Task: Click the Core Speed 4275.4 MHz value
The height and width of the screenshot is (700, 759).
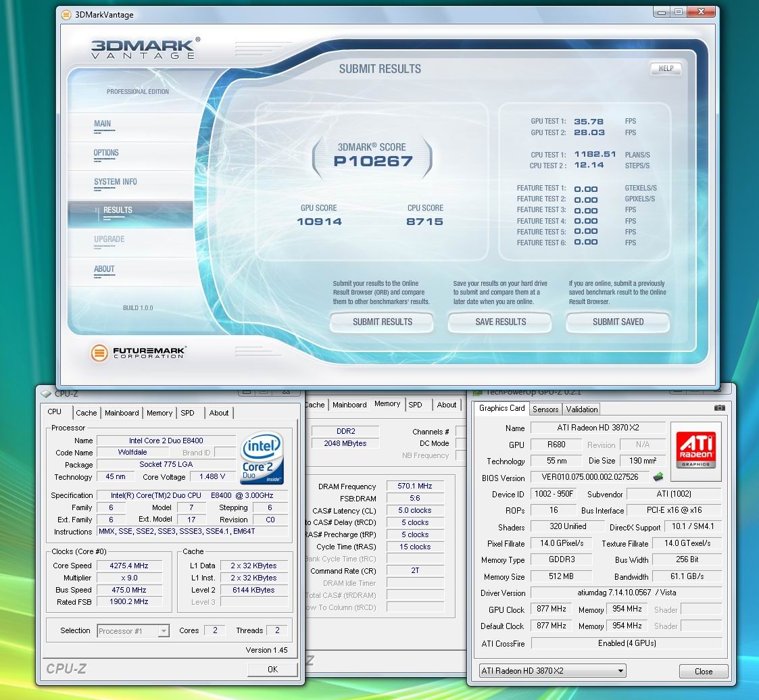Action: coord(129,566)
